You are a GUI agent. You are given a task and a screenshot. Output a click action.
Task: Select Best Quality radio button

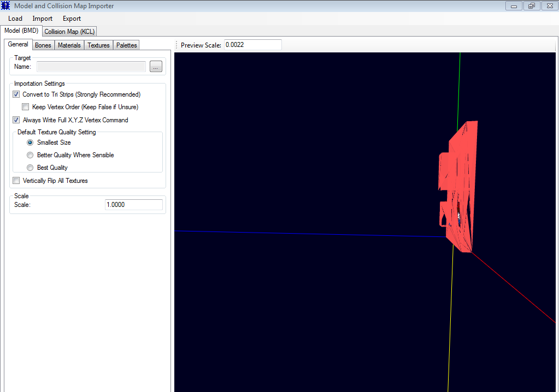click(30, 168)
